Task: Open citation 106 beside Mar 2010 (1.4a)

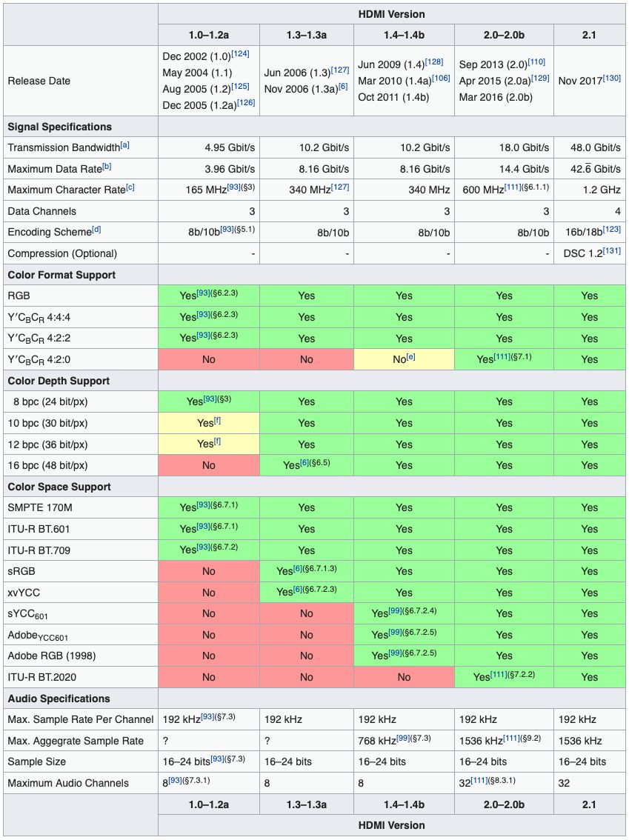Action: coord(441,78)
